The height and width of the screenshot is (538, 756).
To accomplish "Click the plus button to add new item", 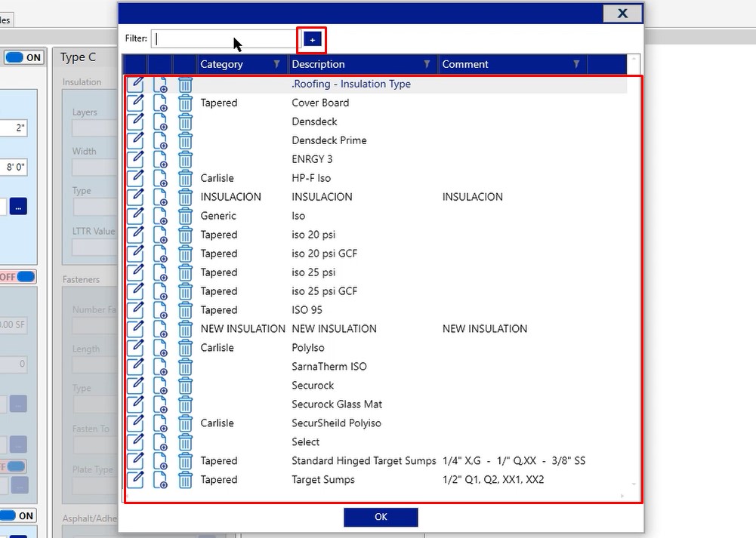I will (313, 39).
